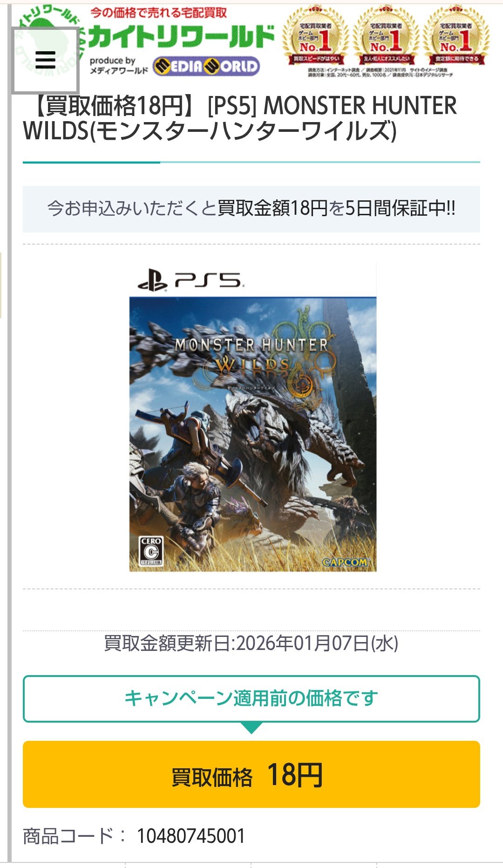Tap the third No.1 gold award badge
503x868 pixels.
click(456, 36)
